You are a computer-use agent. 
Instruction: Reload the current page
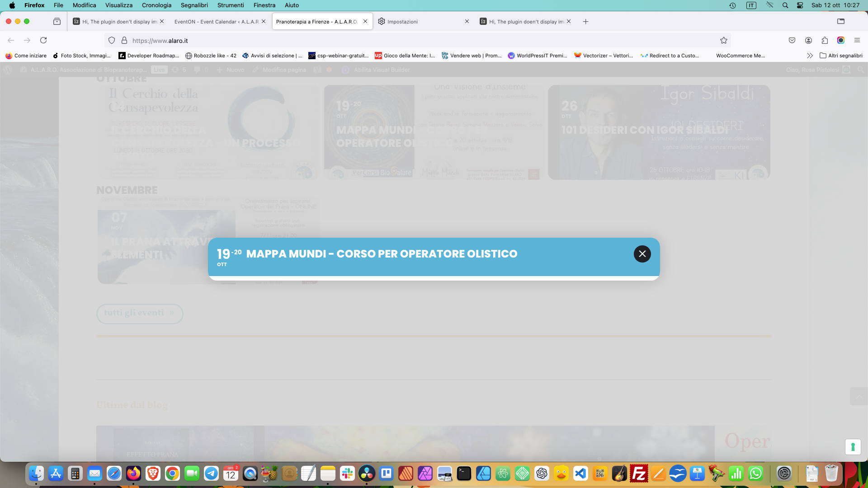pos(43,40)
